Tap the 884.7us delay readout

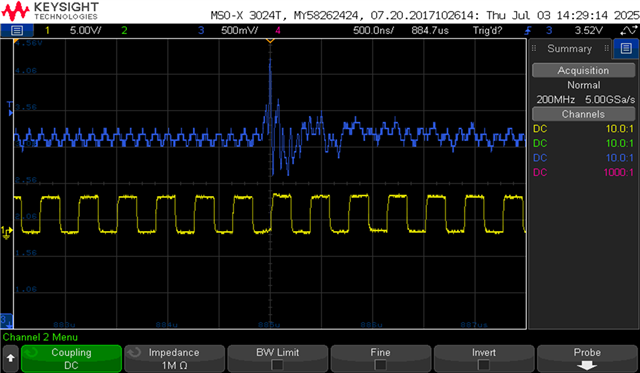click(x=430, y=31)
